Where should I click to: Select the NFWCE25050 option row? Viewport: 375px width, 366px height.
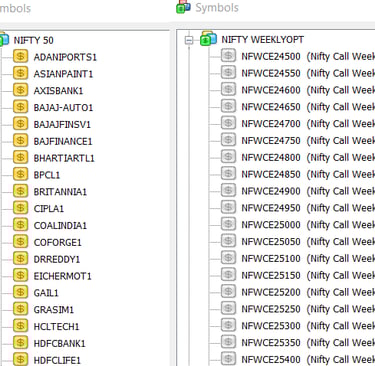pos(298,241)
